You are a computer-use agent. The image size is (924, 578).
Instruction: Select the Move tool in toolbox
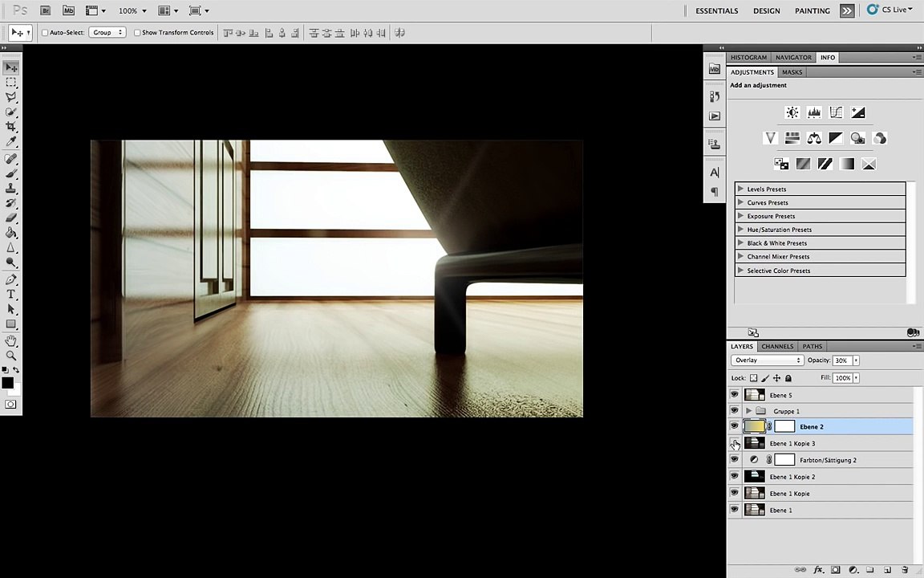point(11,67)
